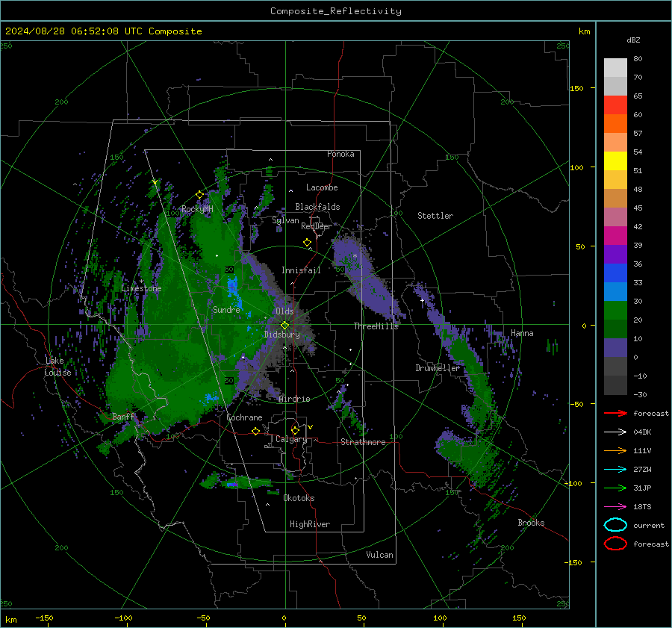Click the Lacombe town label
The image size is (672, 628).
(322, 187)
